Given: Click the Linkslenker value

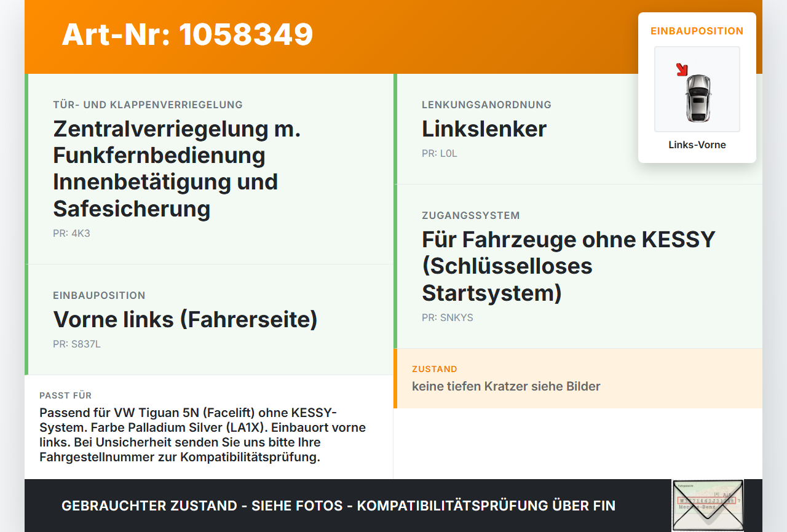Looking at the screenshot, I should coord(484,129).
